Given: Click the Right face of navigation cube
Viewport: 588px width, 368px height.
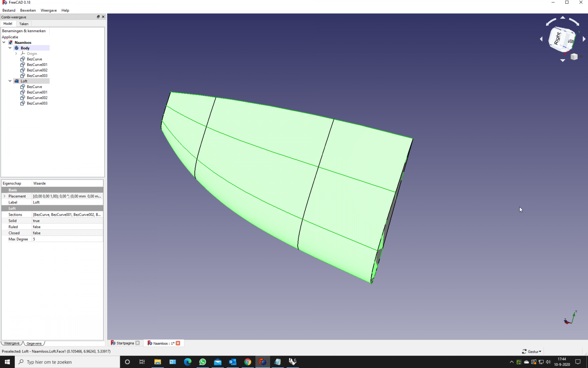Looking at the screenshot, I should [558, 39].
